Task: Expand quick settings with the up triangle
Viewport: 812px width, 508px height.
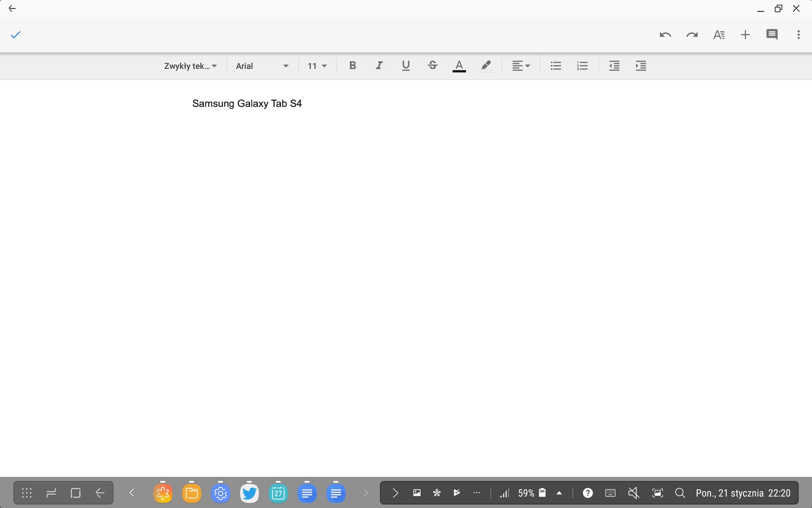Action: (559, 493)
